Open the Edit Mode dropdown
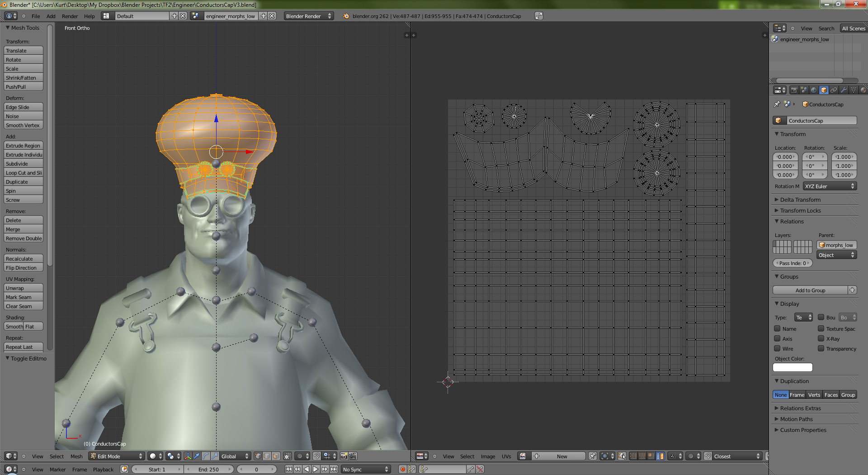This screenshot has height=475, width=868. (117, 456)
